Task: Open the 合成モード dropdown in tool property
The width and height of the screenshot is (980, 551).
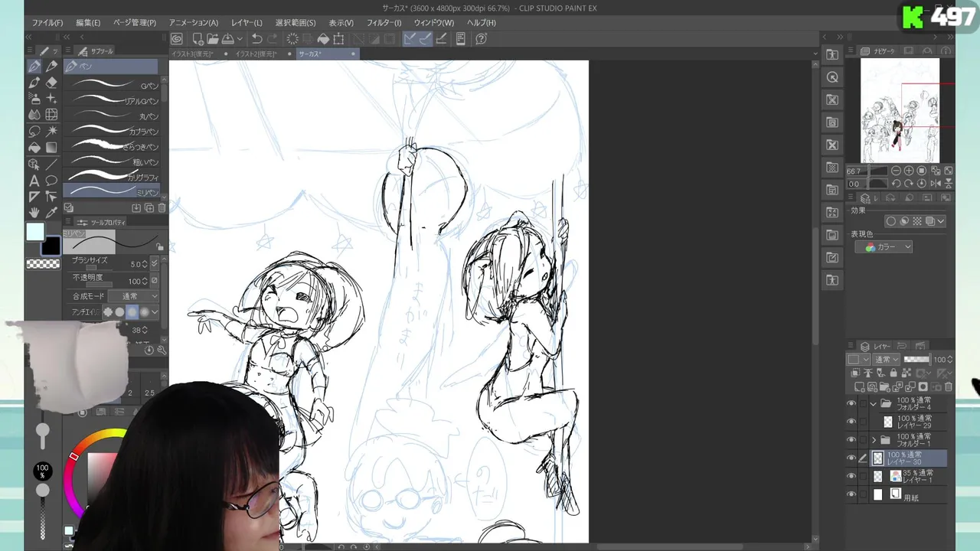Action: 133,296
